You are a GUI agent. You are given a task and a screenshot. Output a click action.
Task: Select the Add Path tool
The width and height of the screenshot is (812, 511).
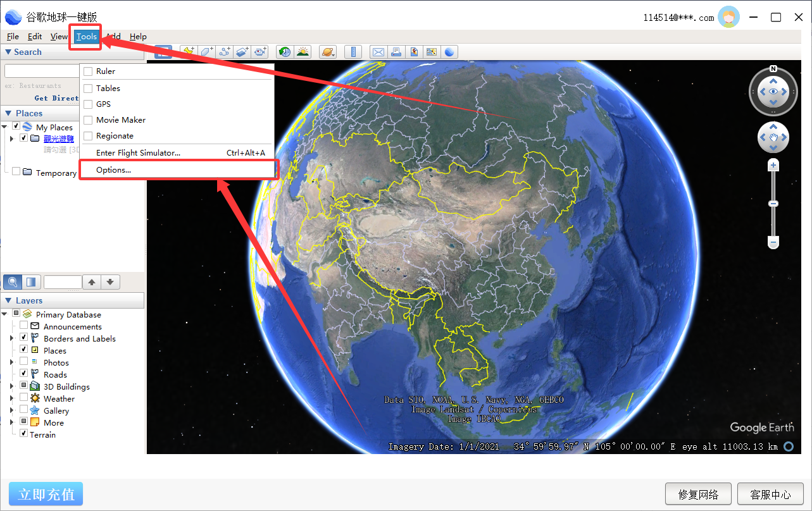[x=225, y=52]
